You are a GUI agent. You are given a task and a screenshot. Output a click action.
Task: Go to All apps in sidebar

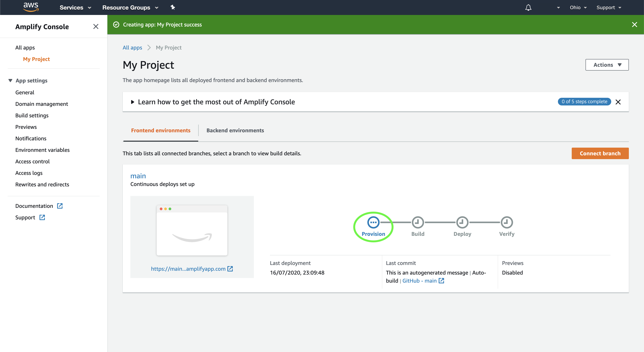pos(25,48)
